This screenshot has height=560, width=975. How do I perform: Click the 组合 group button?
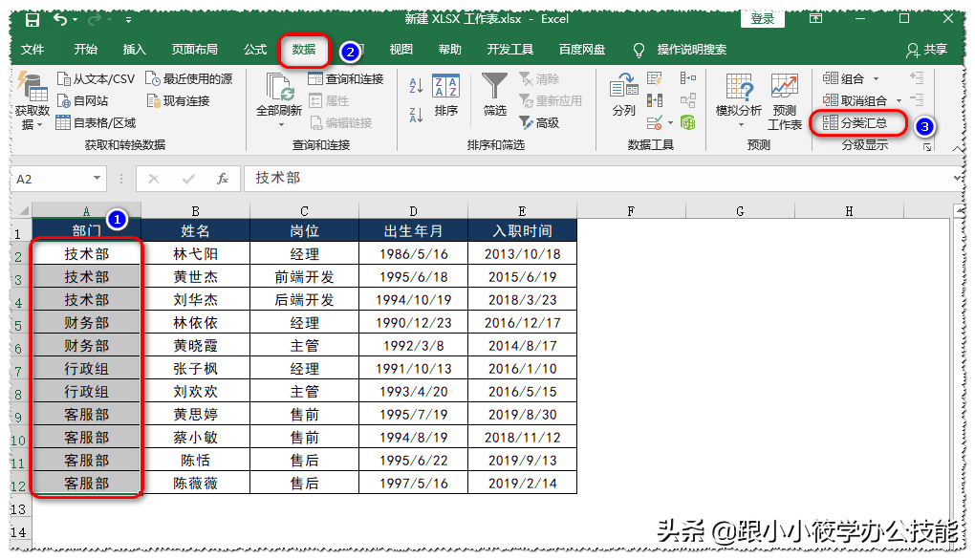(x=843, y=79)
